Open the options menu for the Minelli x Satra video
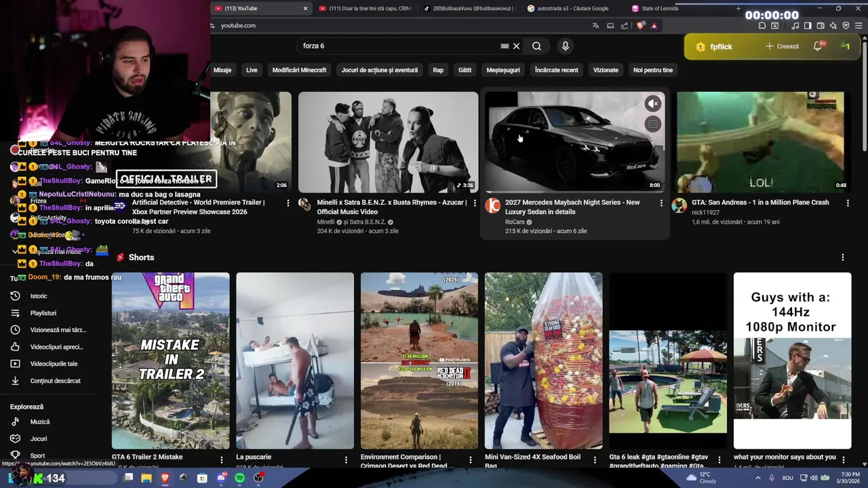This screenshot has width=868, height=488. click(x=475, y=203)
